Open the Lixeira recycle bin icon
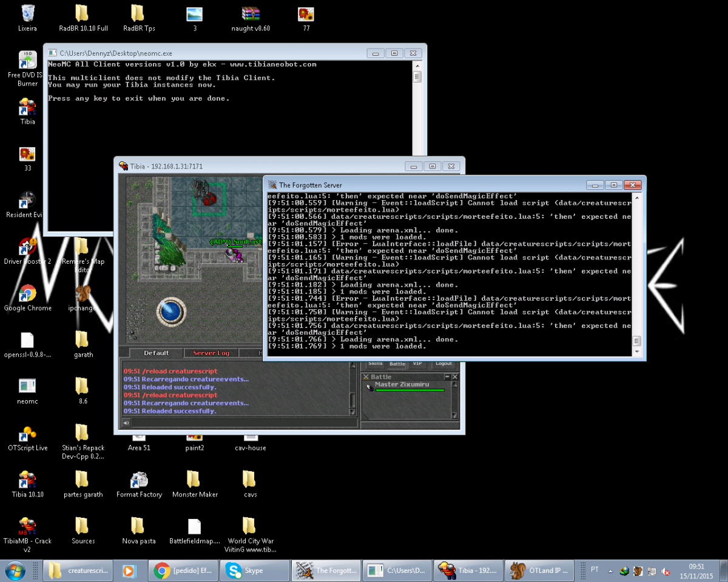Viewport: 728px width, 582px height. tap(27, 18)
